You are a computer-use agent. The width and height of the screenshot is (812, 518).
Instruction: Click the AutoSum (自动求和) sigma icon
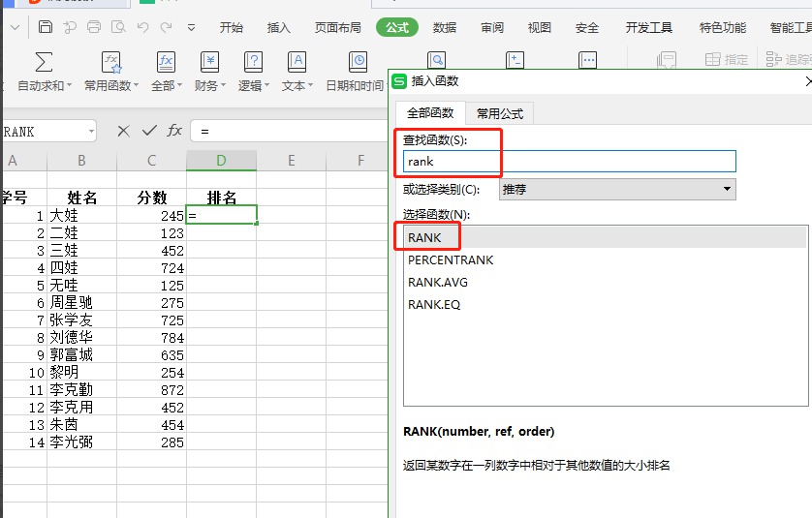(44, 63)
